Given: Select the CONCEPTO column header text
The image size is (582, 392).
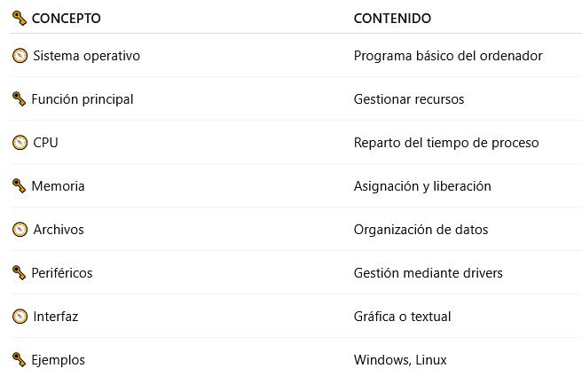Looking at the screenshot, I should pyautogui.click(x=66, y=18).
